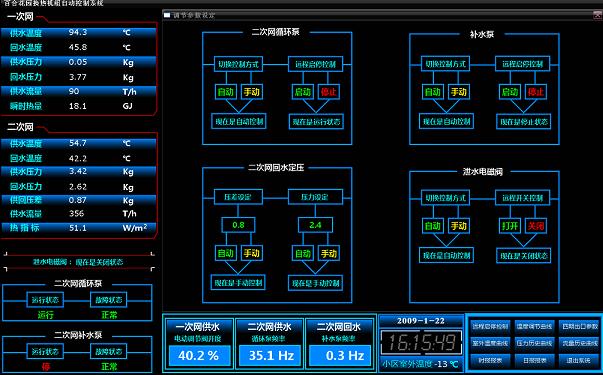Viewport: 603px width, 375px height.
Task: Choose 手动 under 压力设定
Action: (x=328, y=253)
